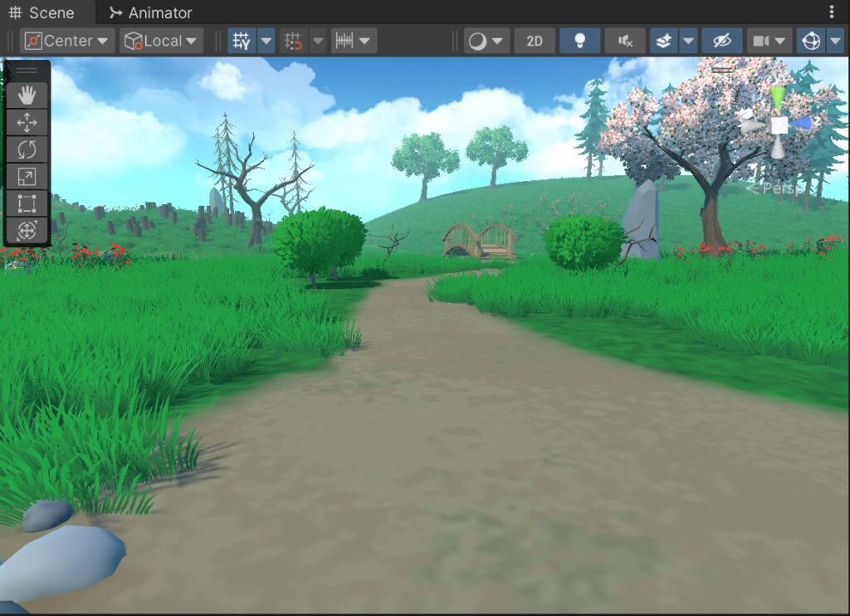Select the Scale tool

(x=27, y=176)
